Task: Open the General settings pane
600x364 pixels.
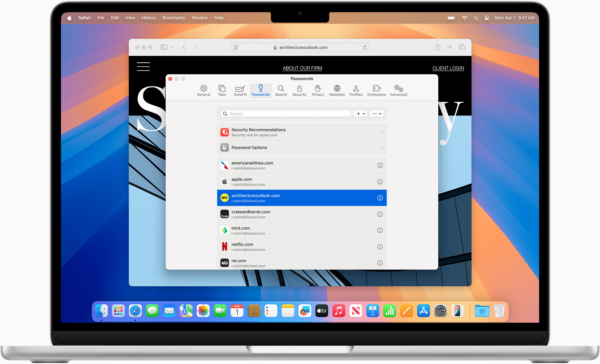Action: pyautogui.click(x=204, y=90)
